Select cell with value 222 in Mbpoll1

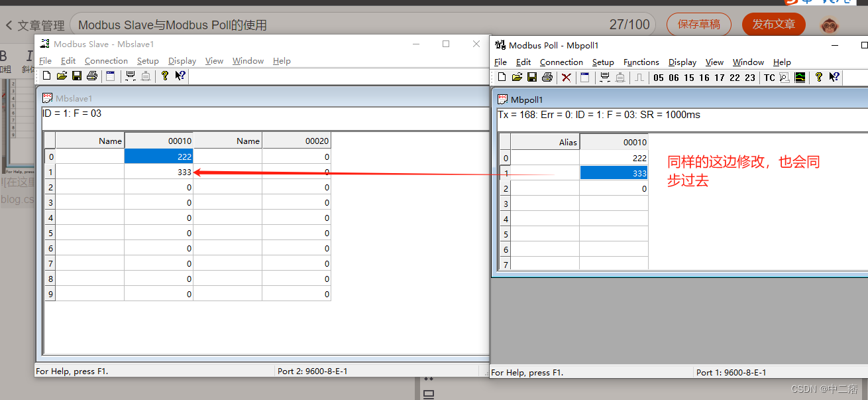614,158
